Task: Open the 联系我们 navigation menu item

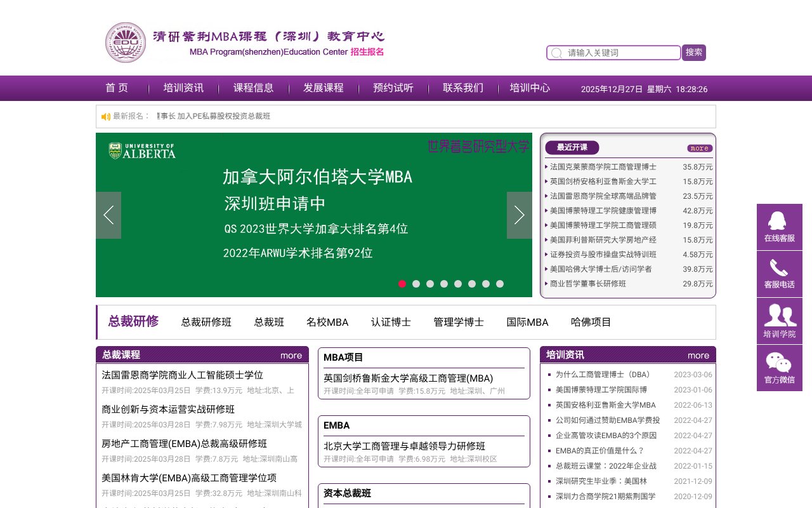Action: pos(462,88)
